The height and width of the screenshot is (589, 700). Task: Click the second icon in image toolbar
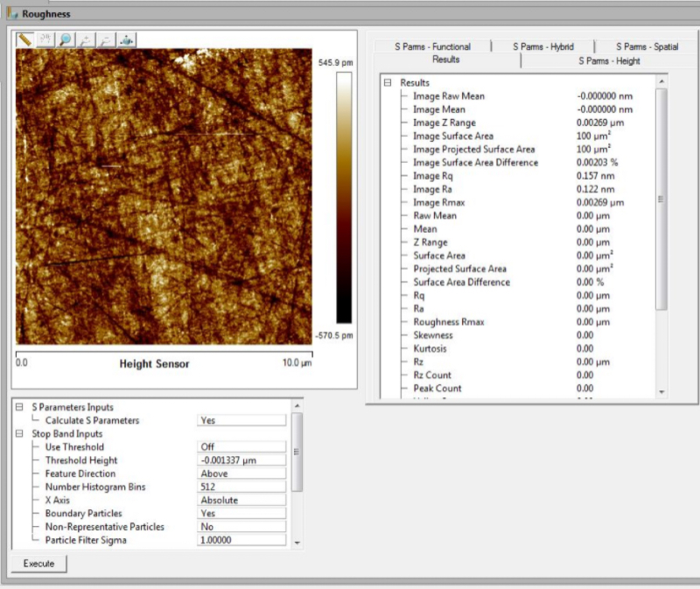[x=45, y=39]
